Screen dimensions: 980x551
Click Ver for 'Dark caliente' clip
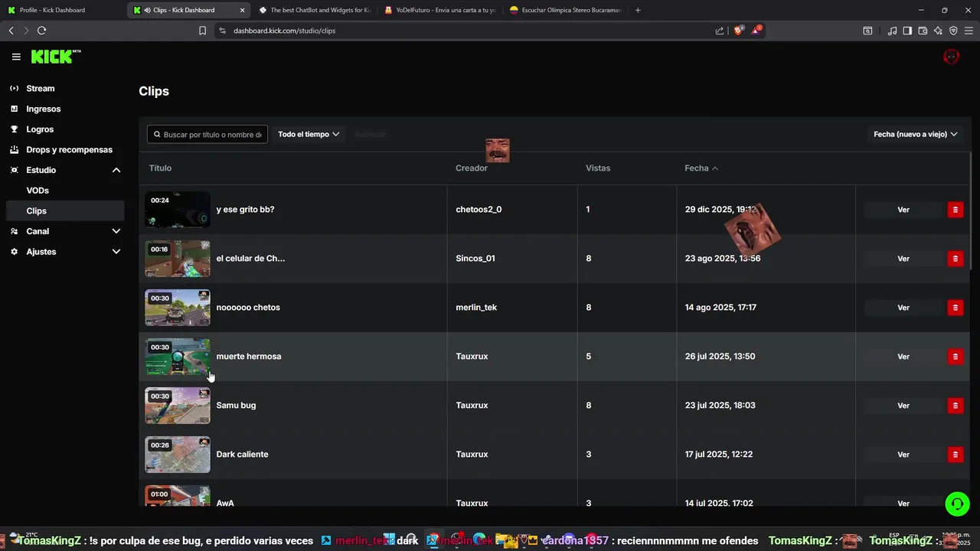(x=903, y=455)
